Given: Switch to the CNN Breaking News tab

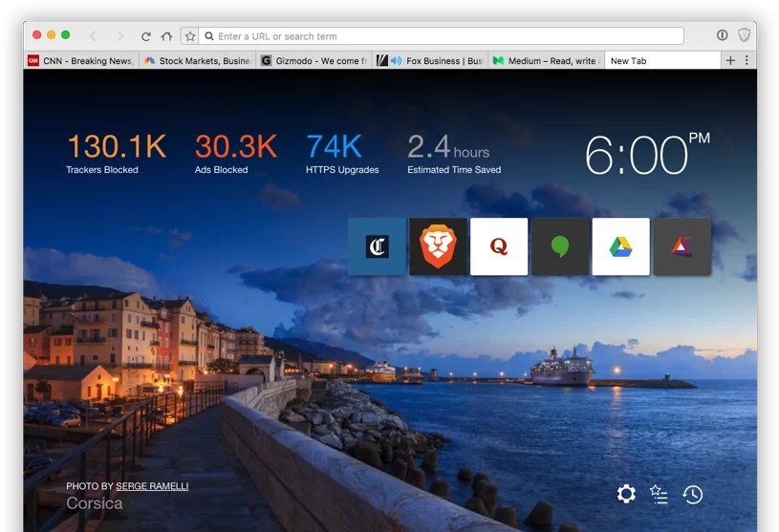Looking at the screenshot, I should (81, 61).
